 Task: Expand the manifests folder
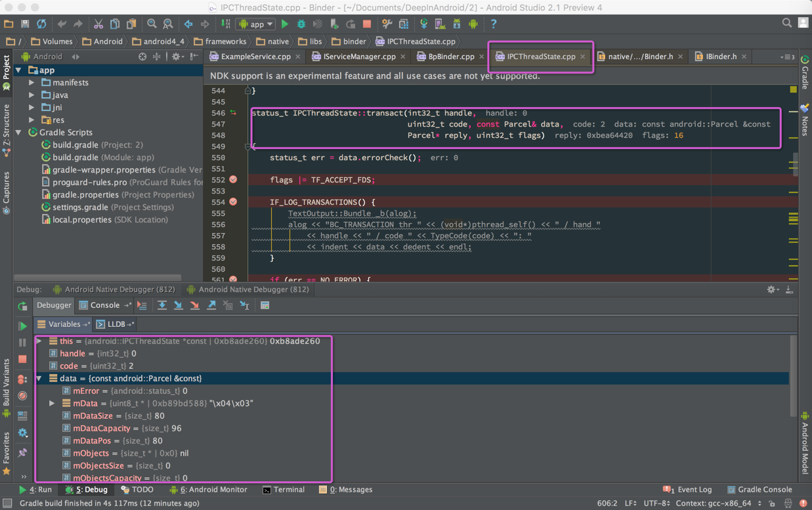32,83
